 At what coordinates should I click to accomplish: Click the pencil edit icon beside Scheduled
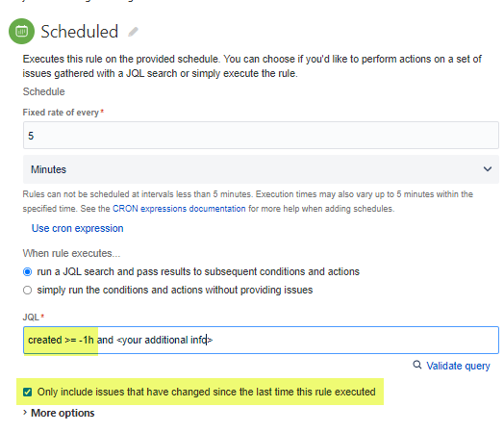coord(133,32)
